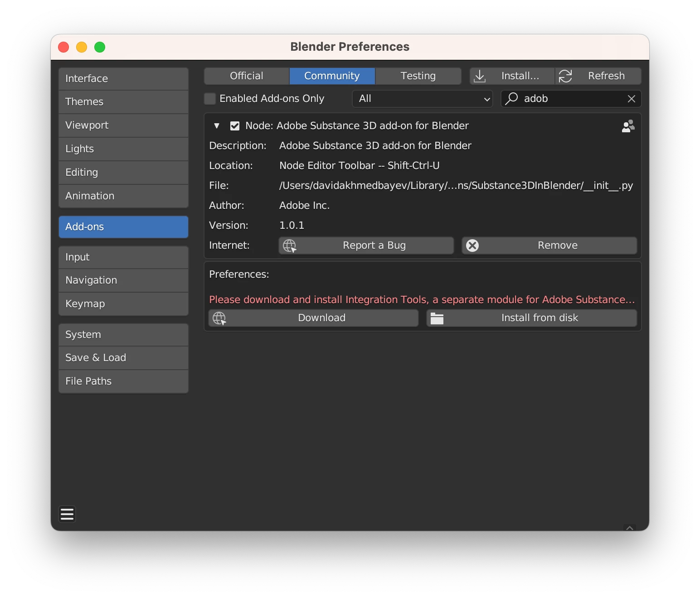
Task: Click the globe icon on Download button
Action: [x=219, y=318]
